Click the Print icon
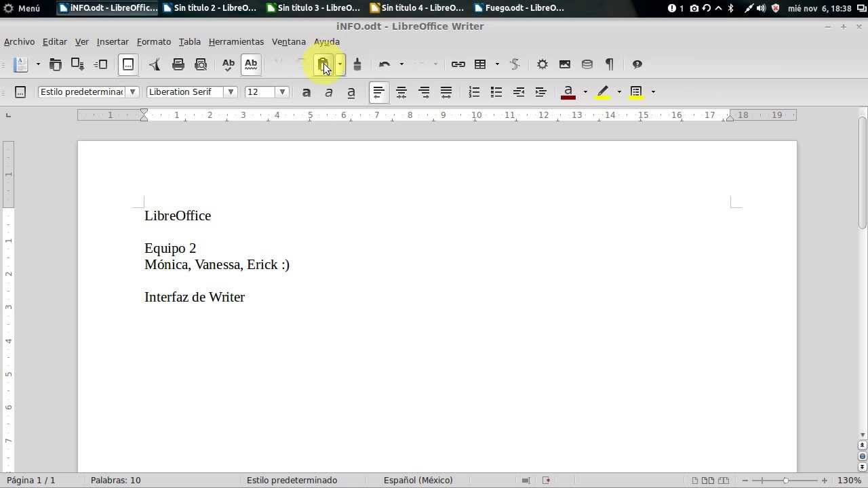Viewport: 868px width, 488px height. (x=178, y=64)
